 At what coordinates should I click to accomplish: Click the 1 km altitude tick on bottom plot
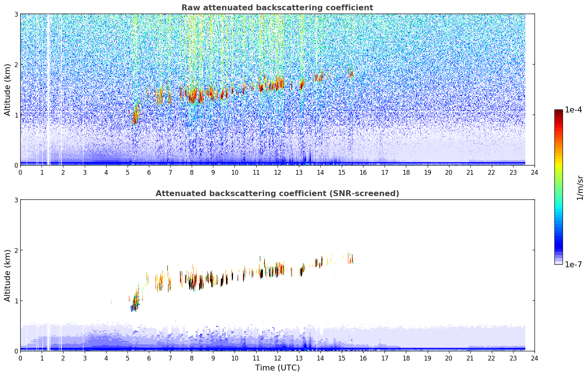pyautogui.click(x=16, y=301)
